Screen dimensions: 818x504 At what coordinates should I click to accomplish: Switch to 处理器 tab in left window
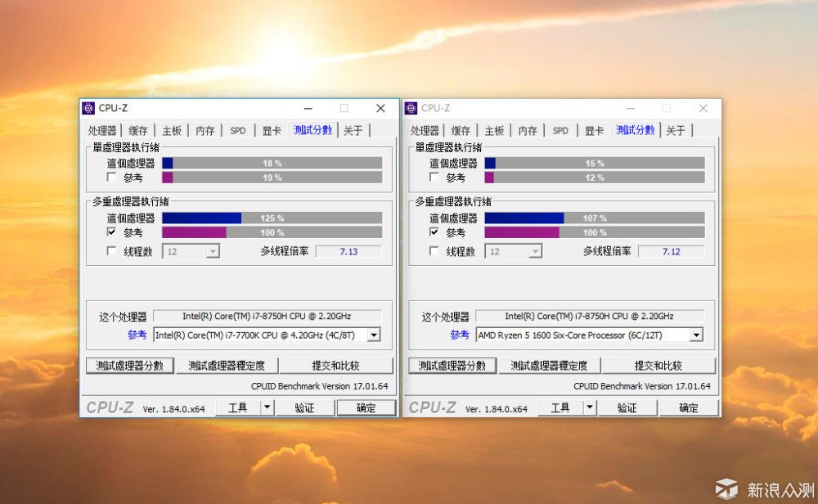click(x=102, y=130)
